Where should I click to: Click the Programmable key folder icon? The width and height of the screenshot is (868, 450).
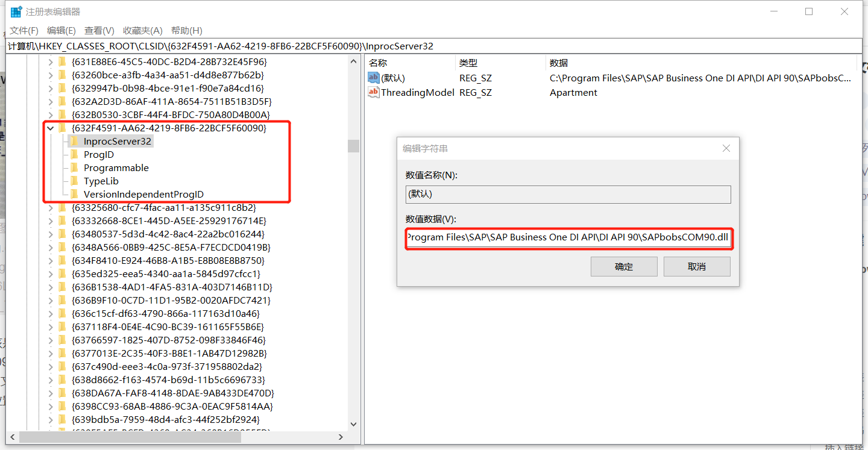[75, 167]
